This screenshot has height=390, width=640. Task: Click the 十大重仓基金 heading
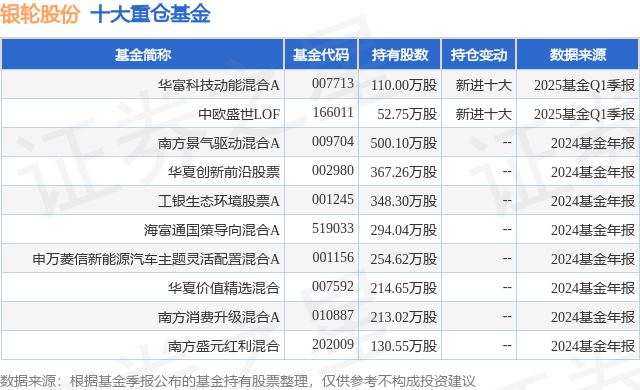coord(150,14)
